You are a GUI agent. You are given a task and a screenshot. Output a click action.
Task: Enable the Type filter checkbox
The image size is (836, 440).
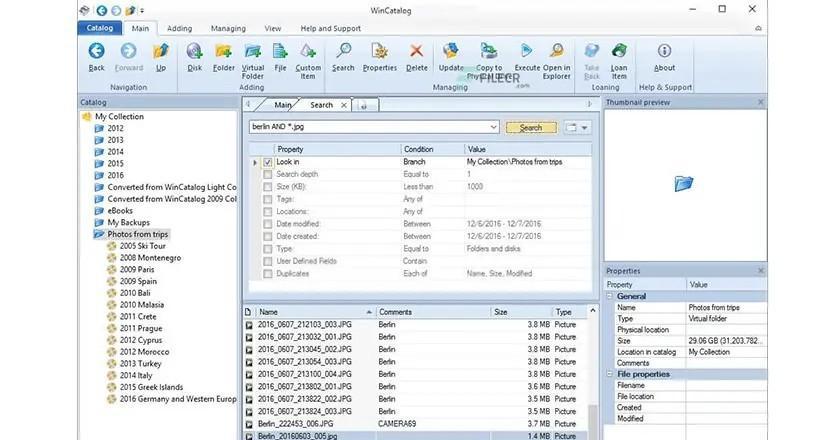click(x=268, y=249)
